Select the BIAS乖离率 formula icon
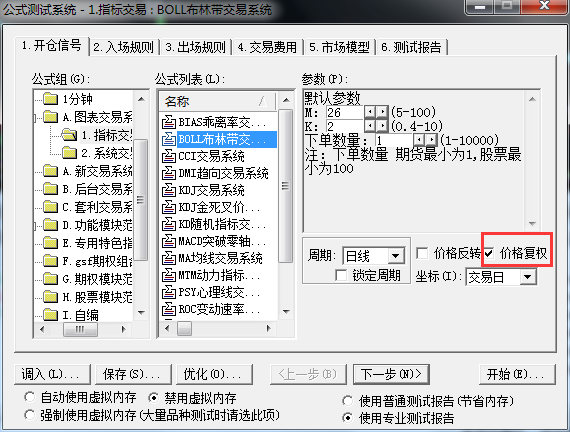This screenshot has height=432, width=570. [169, 122]
